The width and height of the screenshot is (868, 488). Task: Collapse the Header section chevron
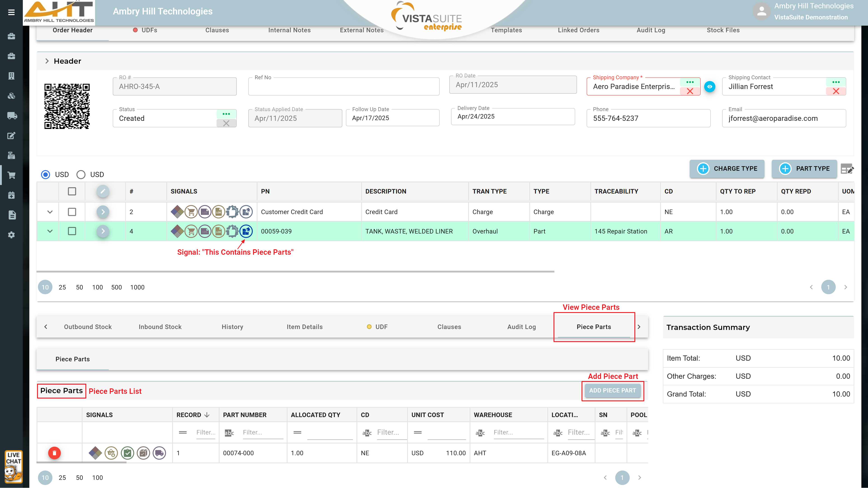(x=47, y=61)
